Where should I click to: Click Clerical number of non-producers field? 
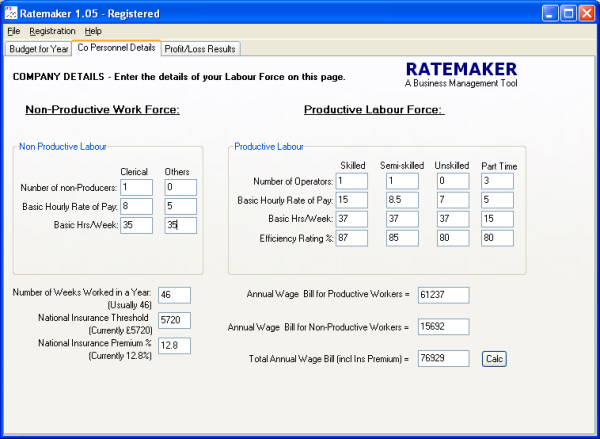135,187
